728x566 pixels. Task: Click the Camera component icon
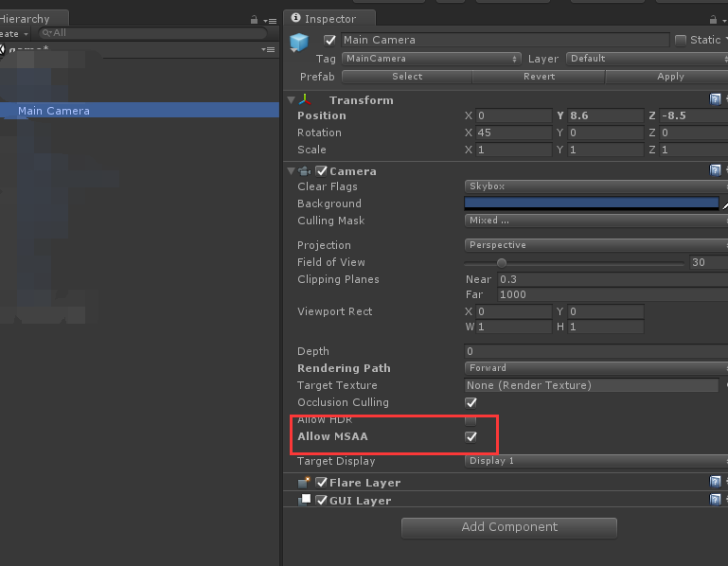(x=305, y=171)
